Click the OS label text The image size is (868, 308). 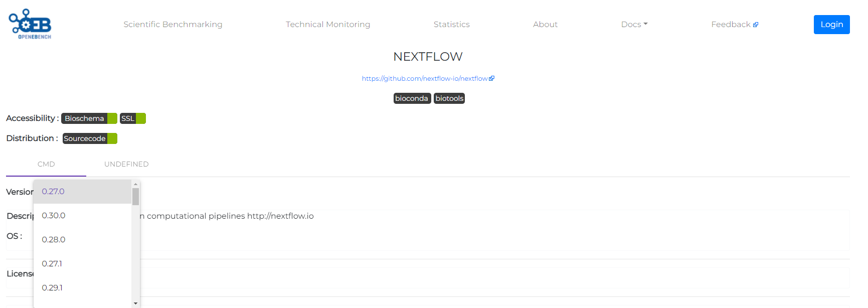point(14,236)
